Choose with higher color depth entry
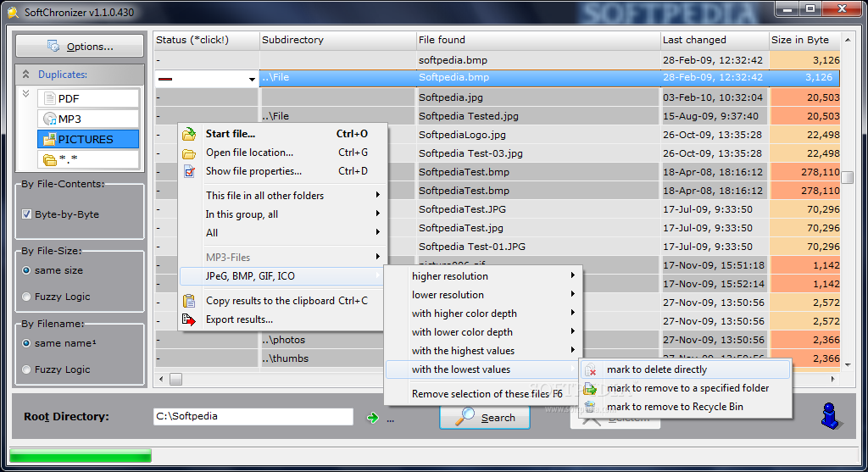Image resolution: width=868 pixels, height=472 pixels. click(x=481, y=314)
